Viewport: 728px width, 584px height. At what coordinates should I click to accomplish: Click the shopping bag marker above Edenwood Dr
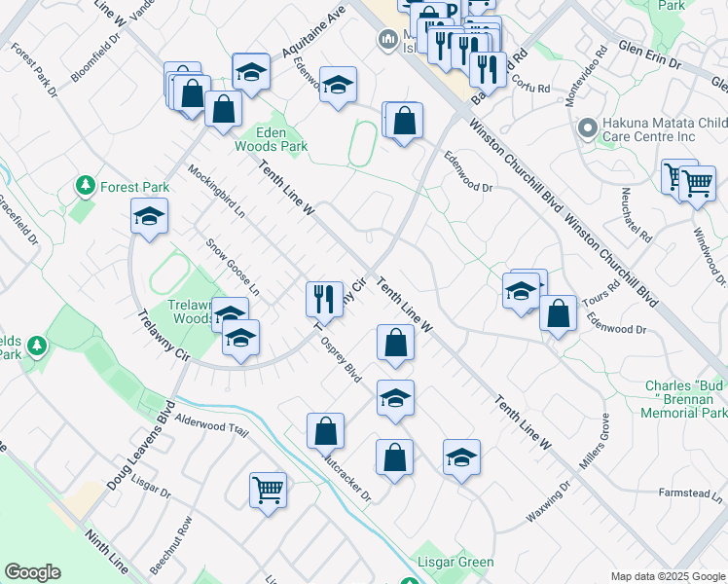point(405,121)
